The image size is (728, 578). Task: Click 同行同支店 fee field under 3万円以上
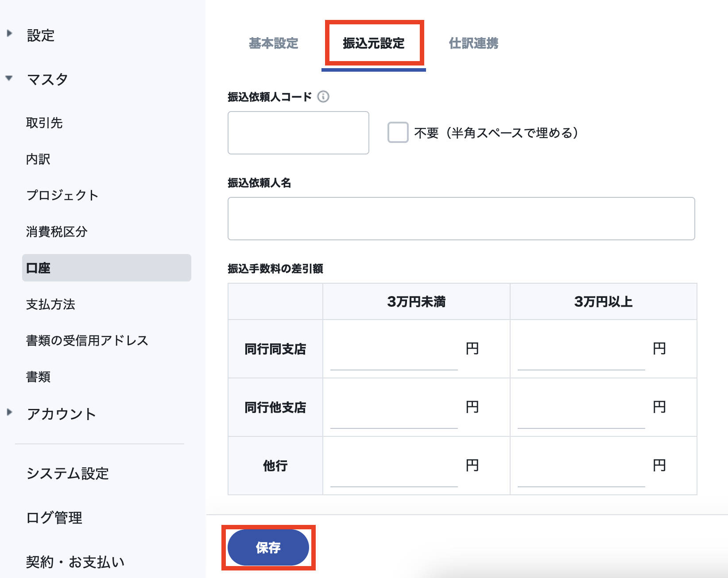581,349
